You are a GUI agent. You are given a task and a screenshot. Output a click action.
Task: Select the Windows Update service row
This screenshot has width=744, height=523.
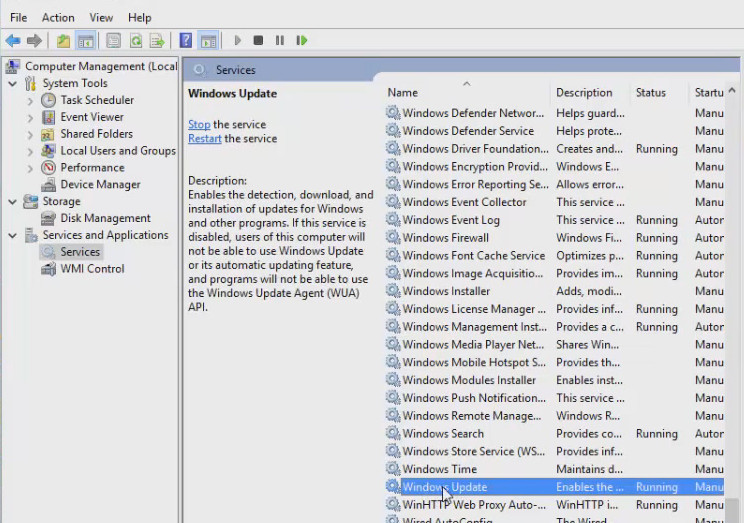[x=554, y=487]
